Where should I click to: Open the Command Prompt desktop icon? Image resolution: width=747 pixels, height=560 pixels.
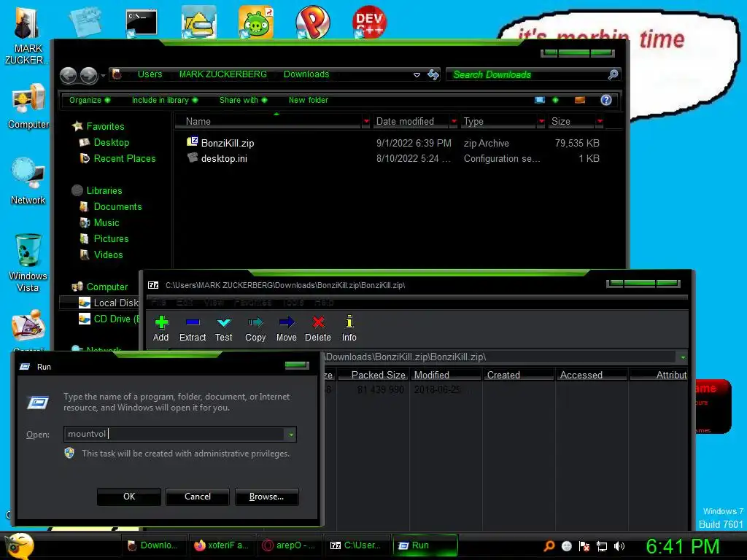[x=142, y=23]
